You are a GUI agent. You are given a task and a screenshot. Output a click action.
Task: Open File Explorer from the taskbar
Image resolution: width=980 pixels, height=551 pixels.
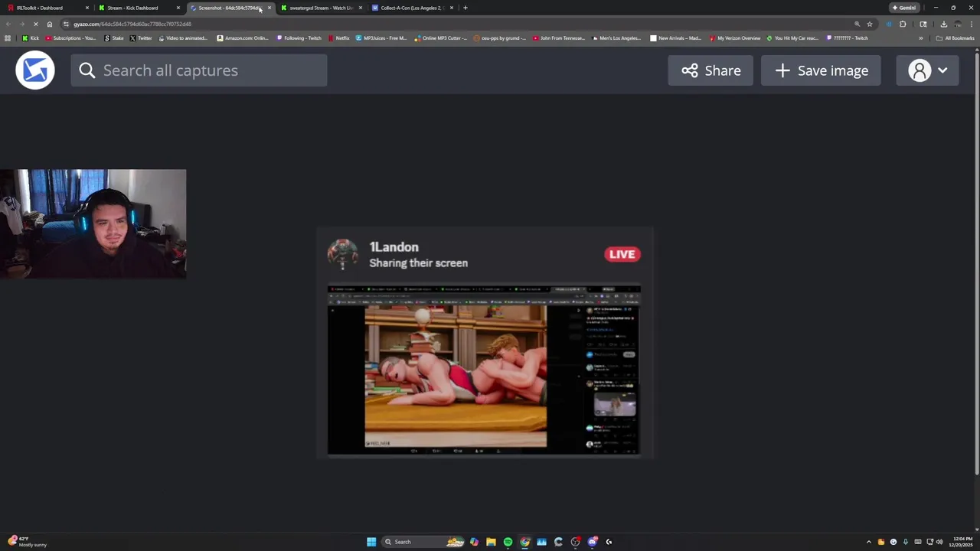[x=491, y=542]
